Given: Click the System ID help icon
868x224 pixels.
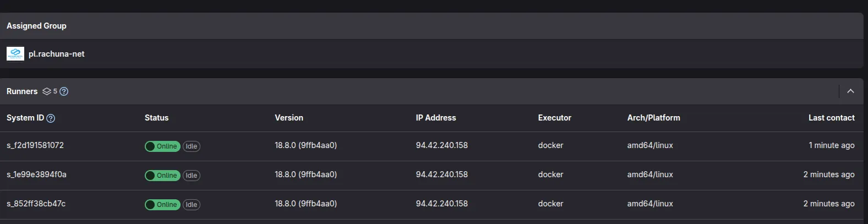Looking at the screenshot, I should tap(51, 118).
